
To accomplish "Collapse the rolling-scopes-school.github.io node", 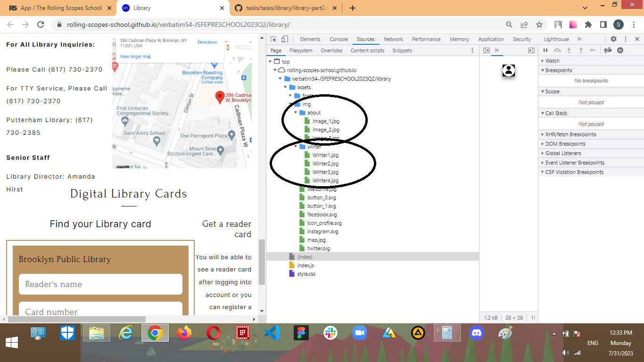I will click(275, 70).
